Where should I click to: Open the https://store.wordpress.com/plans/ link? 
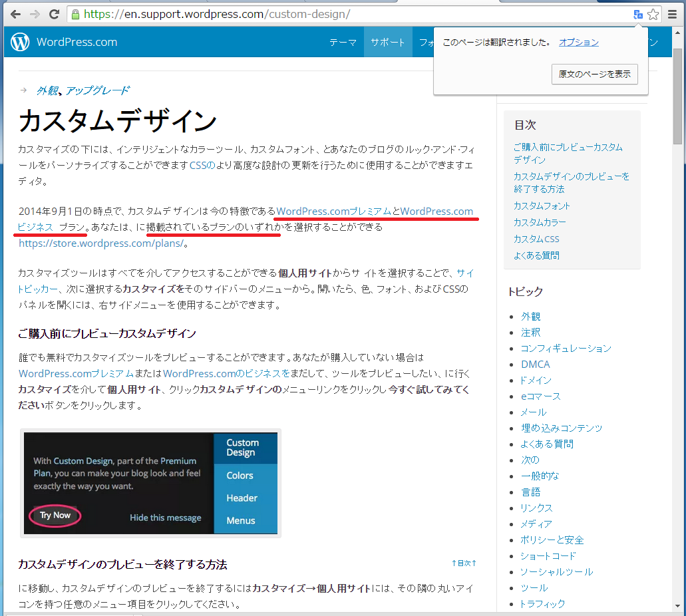101,243
